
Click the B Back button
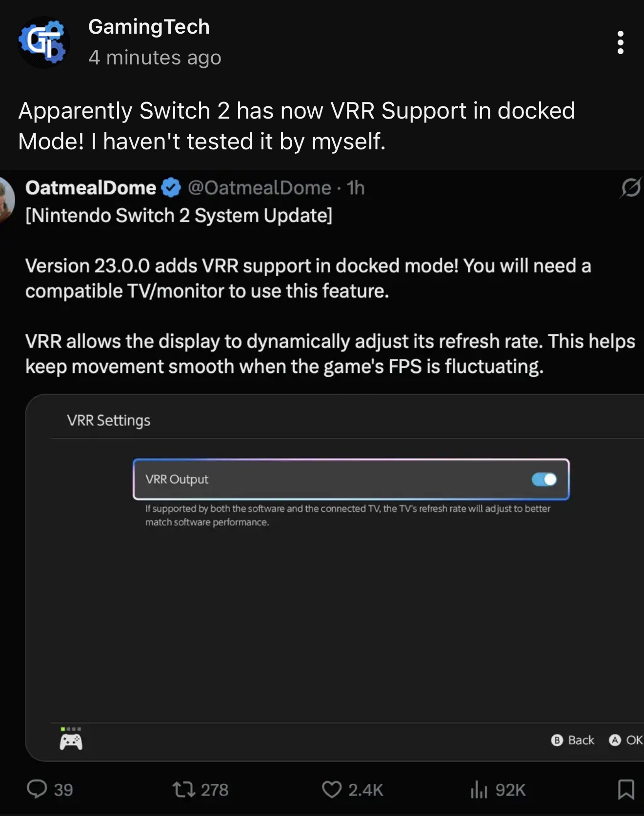pos(573,740)
